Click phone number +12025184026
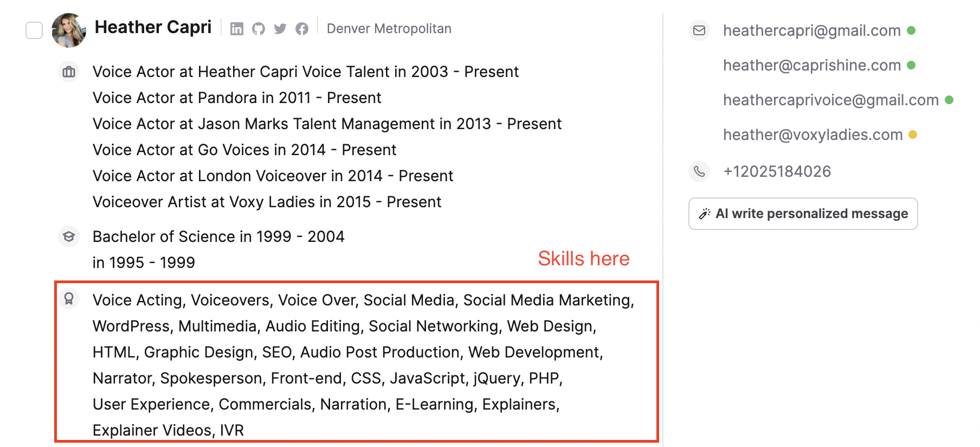This screenshot has height=447, width=980. (777, 171)
